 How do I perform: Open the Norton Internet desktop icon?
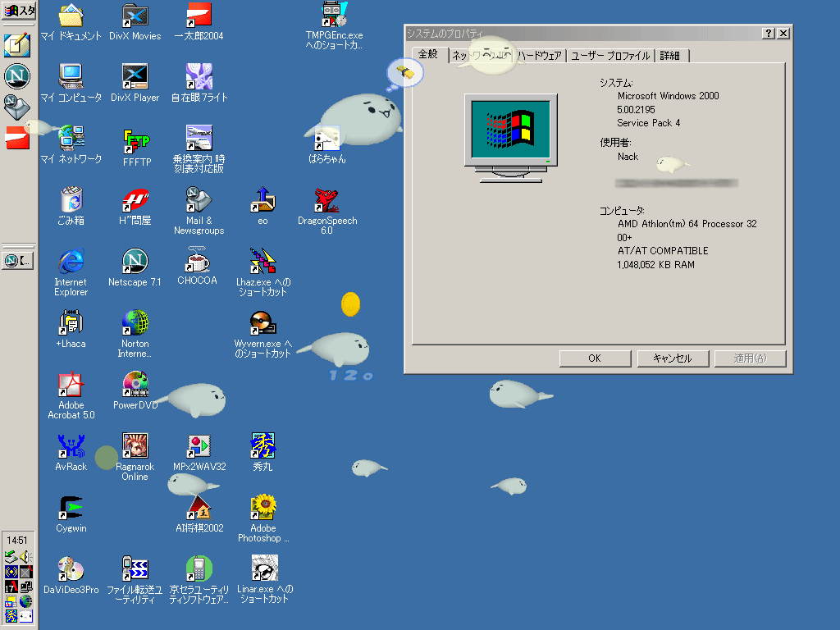click(x=135, y=334)
